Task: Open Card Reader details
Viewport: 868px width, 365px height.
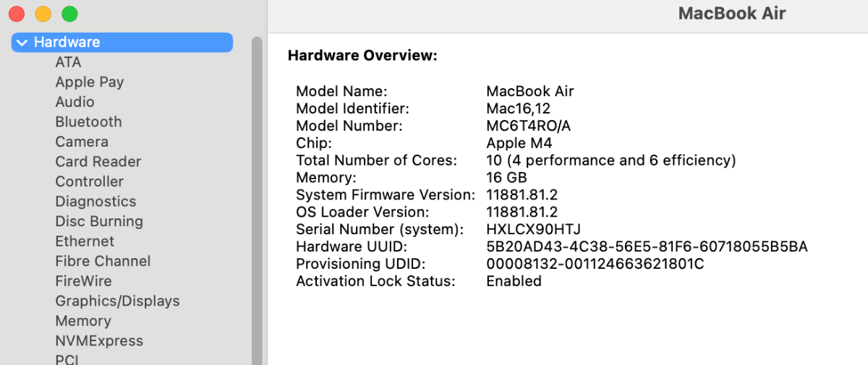Action: tap(98, 162)
